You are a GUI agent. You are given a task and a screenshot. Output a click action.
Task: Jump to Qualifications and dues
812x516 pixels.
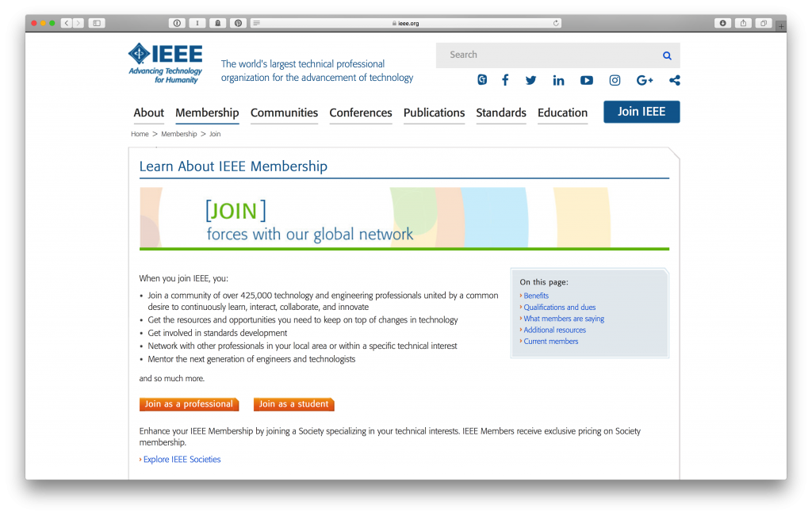tap(559, 307)
